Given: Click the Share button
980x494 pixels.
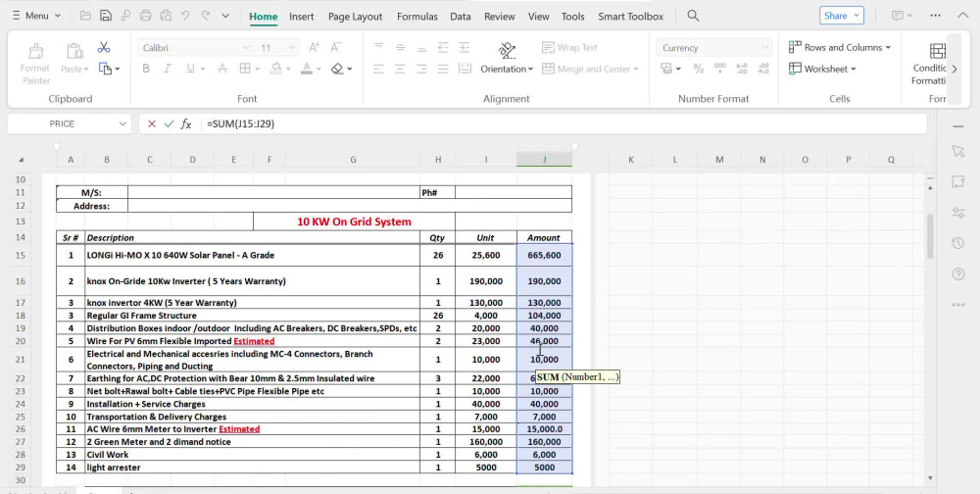Looking at the screenshot, I should click(841, 16).
